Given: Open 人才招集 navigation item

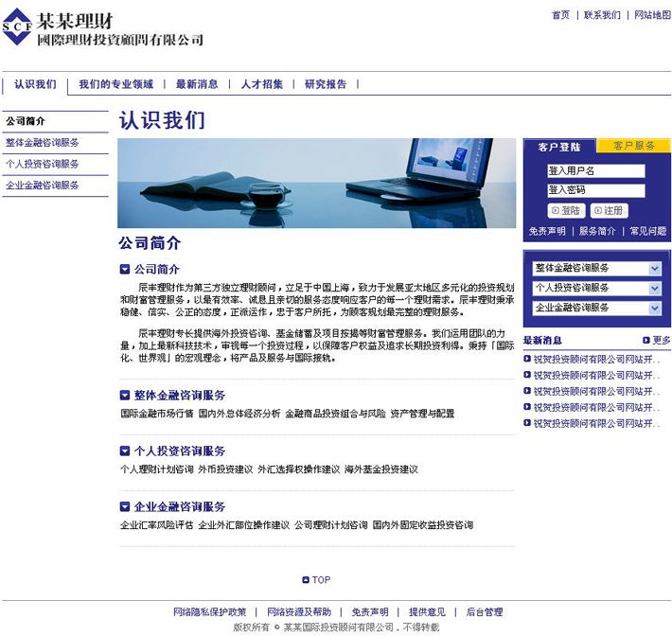Looking at the screenshot, I should tap(262, 84).
